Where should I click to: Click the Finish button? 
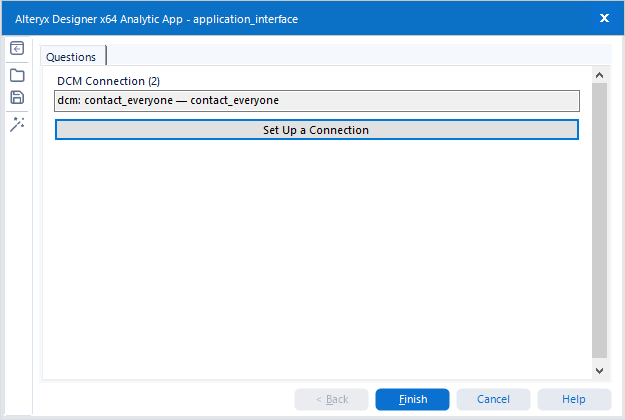pyautogui.click(x=412, y=399)
